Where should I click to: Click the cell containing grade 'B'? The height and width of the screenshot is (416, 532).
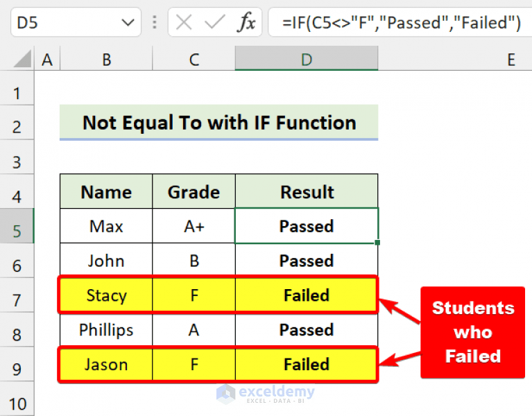pyautogui.click(x=194, y=261)
